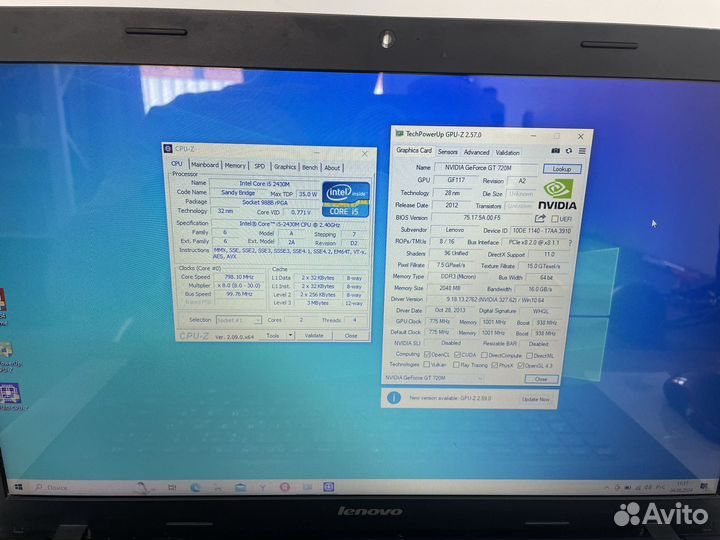Click the blue info icon in update bar
The height and width of the screenshot is (540, 720).
394,398
